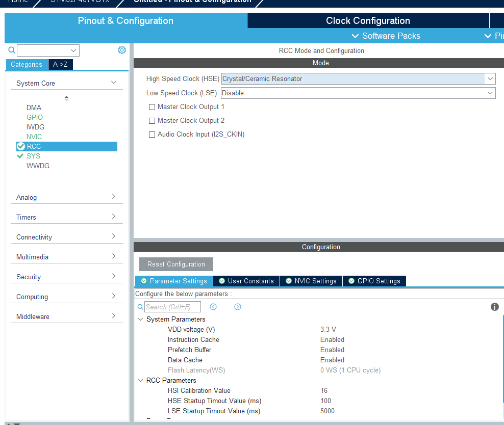This screenshot has height=425, width=504.
Task: Click the magnifier icon beside parameter search
Action: pyautogui.click(x=140, y=307)
